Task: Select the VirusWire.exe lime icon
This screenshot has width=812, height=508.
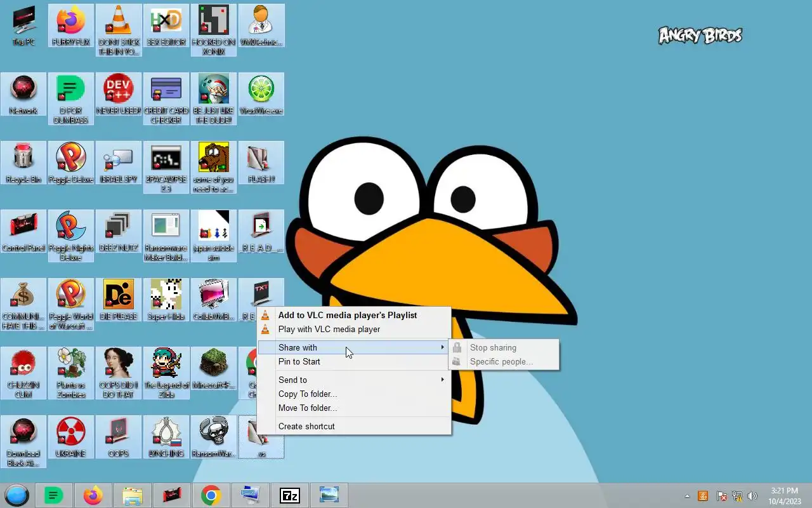Action: coord(261,95)
